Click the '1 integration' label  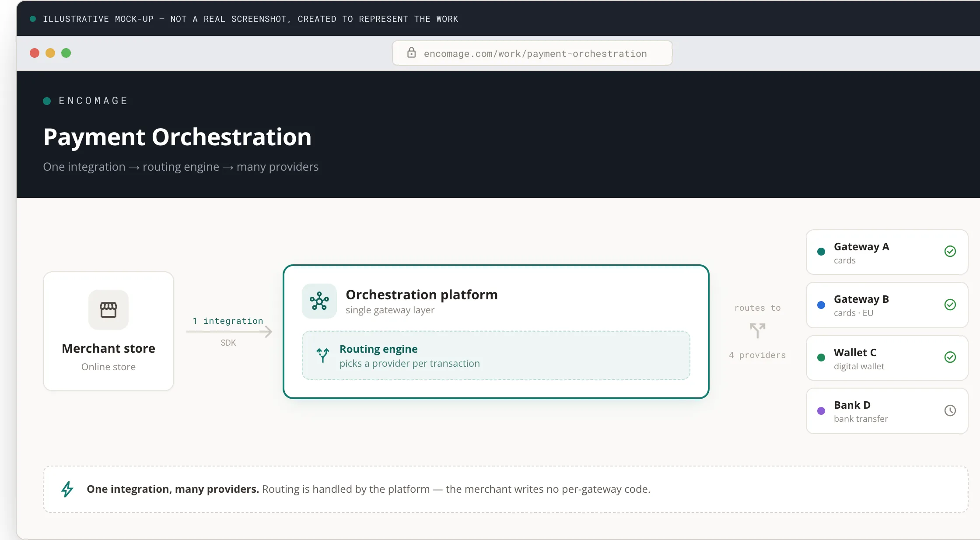pos(228,321)
